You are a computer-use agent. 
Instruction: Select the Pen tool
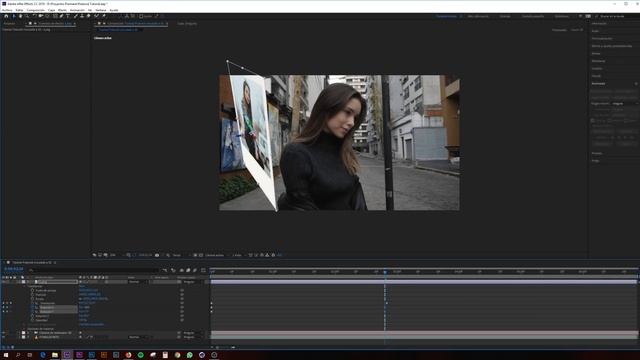pos(61,16)
